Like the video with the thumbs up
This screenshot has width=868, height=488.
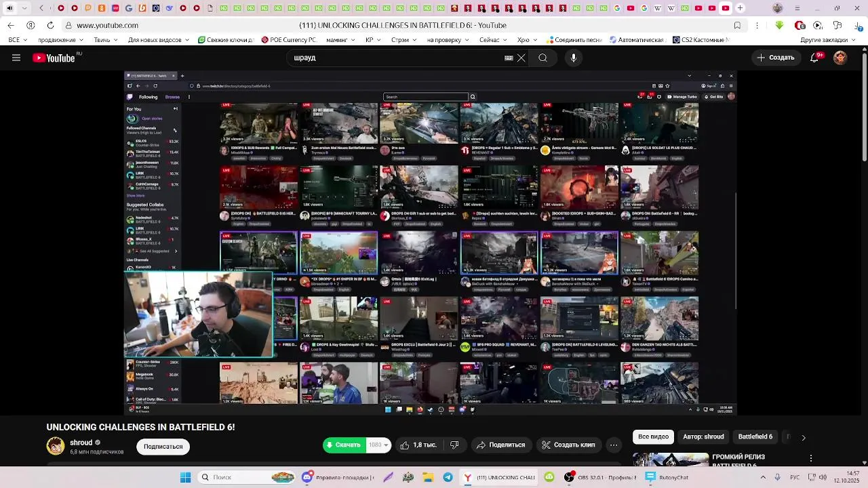click(418, 445)
